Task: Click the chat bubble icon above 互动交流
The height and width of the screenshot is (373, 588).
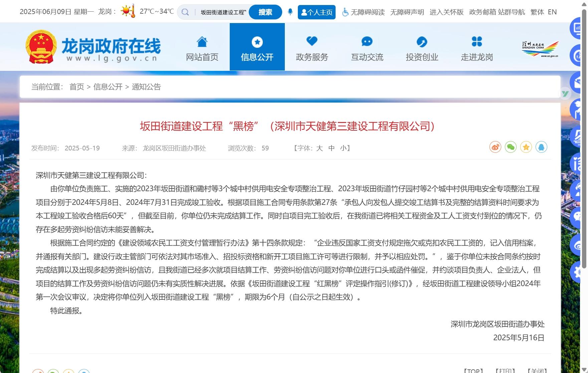Action: click(x=367, y=41)
